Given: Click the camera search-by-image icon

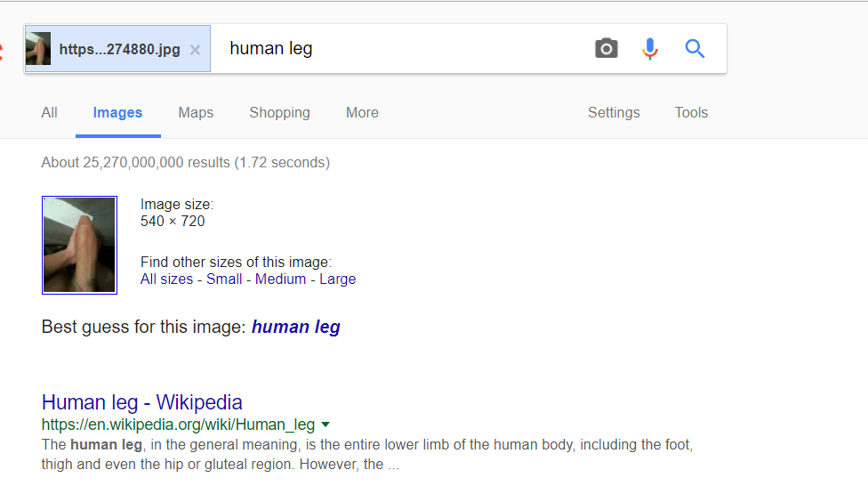Looking at the screenshot, I should coord(607,49).
